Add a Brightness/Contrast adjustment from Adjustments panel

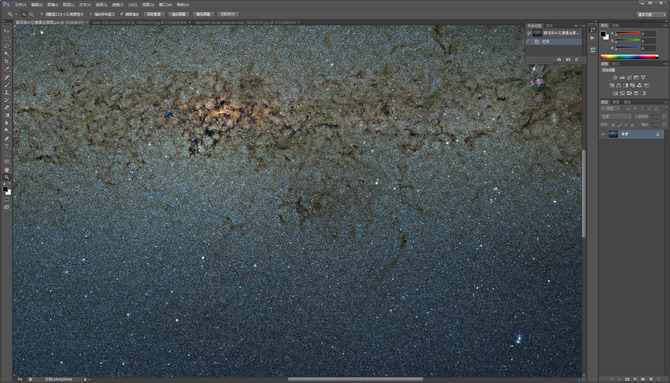[x=615, y=78]
